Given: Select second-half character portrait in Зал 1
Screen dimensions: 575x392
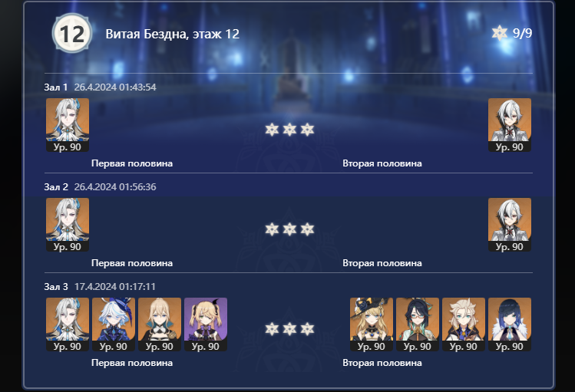Looking at the screenshot, I should coord(509,124).
